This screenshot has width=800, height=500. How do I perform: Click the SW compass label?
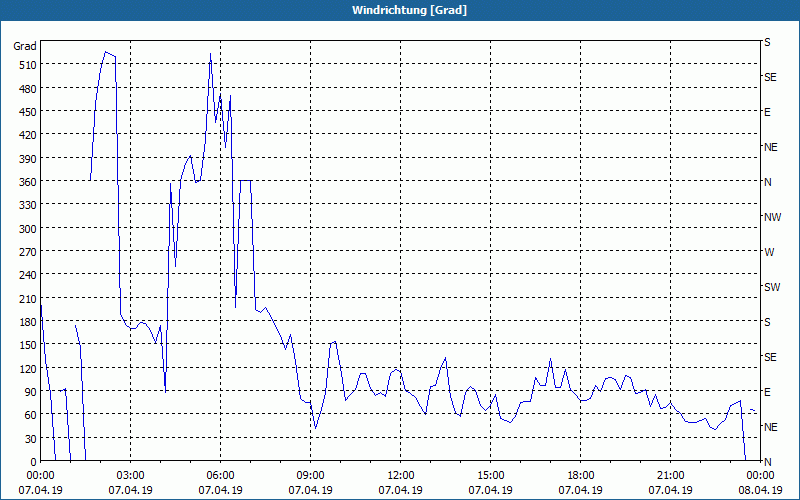pyautogui.click(x=771, y=287)
